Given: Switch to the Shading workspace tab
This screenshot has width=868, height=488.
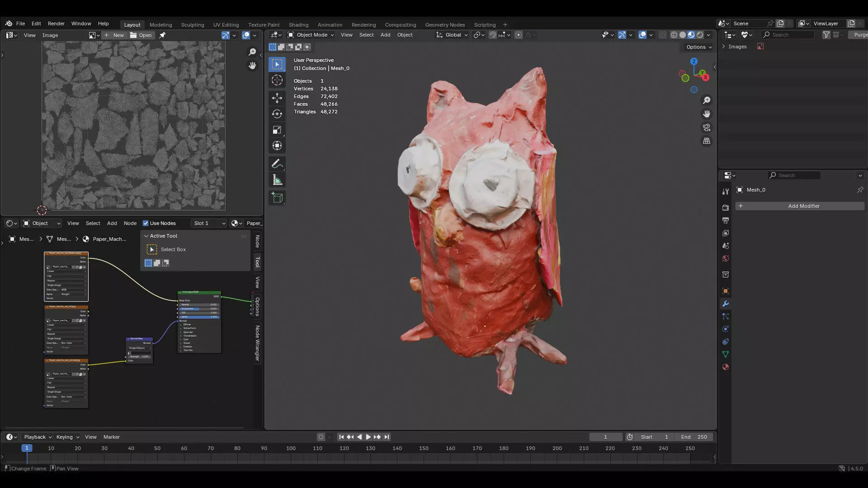Looking at the screenshot, I should 298,25.
